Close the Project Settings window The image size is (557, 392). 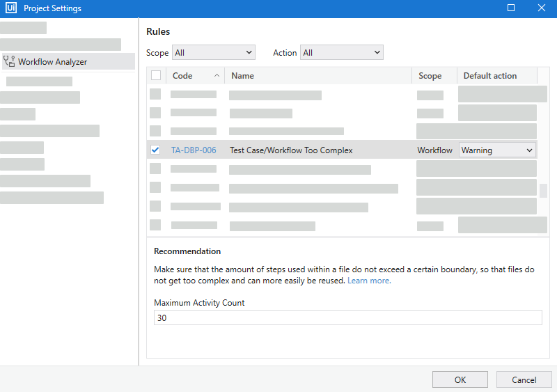pyautogui.click(x=541, y=8)
